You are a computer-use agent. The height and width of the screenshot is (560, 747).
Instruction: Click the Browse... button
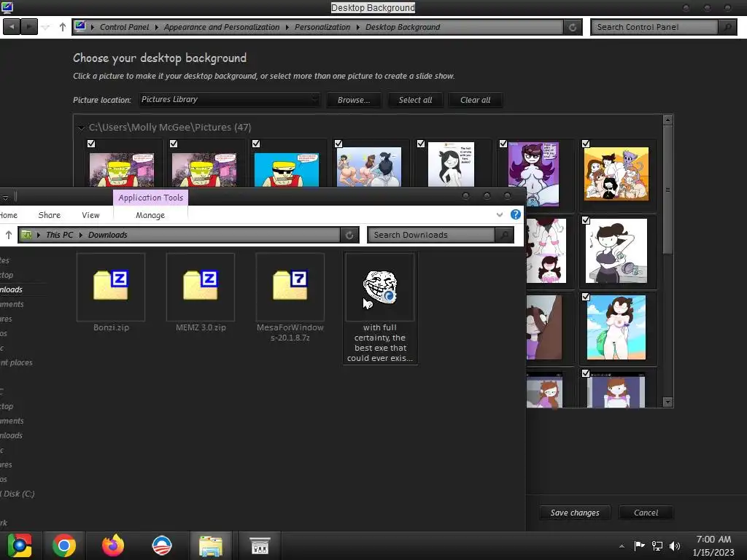click(x=354, y=100)
